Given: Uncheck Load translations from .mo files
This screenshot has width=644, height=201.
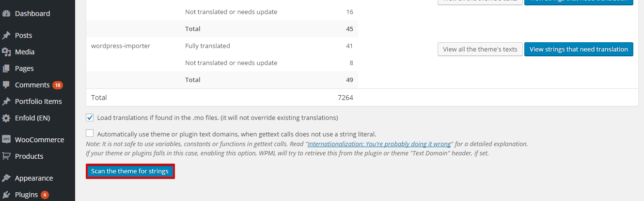Looking at the screenshot, I should [x=90, y=117].
